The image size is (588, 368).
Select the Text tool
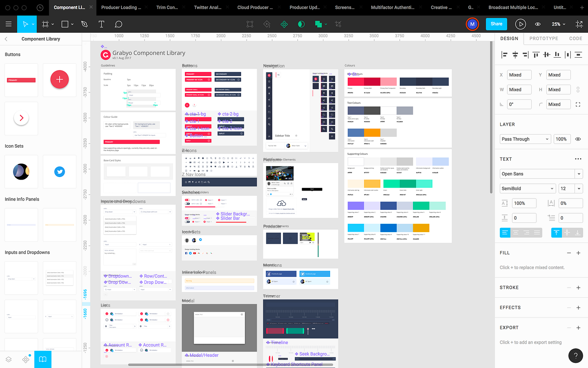point(101,24)
